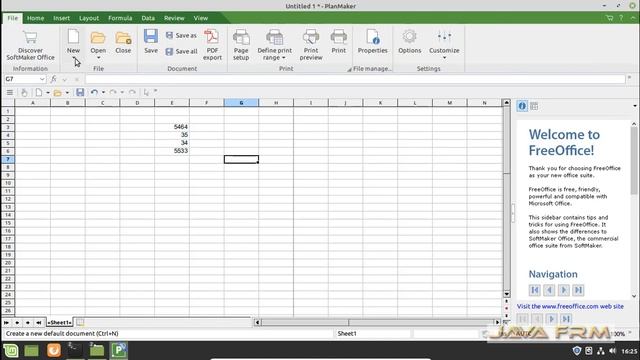The width and height of the screenshot is (640, 360).
Task: Click Navigation next page button in sidebar
Action: pos(564,290)
